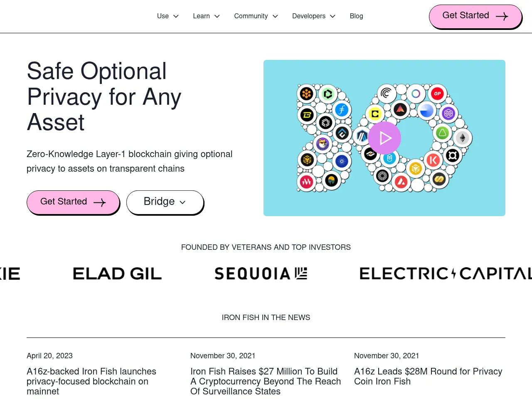The width and height of the screenshot is (532, 399).
Task: Expand the Learn navigation menu
Action: (206, 16)
